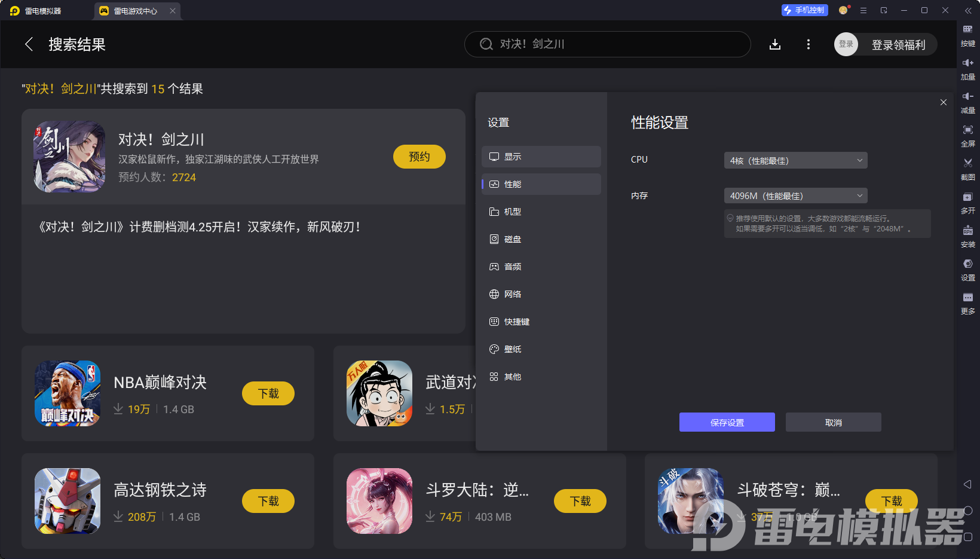Expand the 内存 4096M dropdown

point(795,196)
